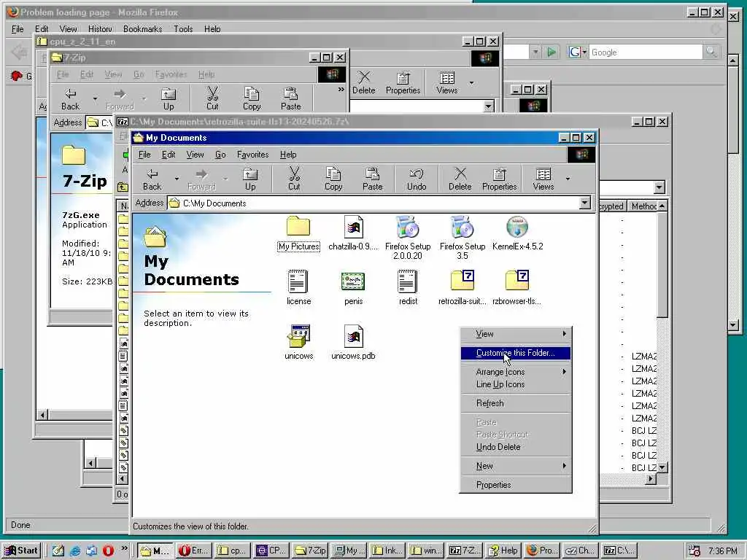Choose Undo Delete from the context menu

click(x=516, y=447)
